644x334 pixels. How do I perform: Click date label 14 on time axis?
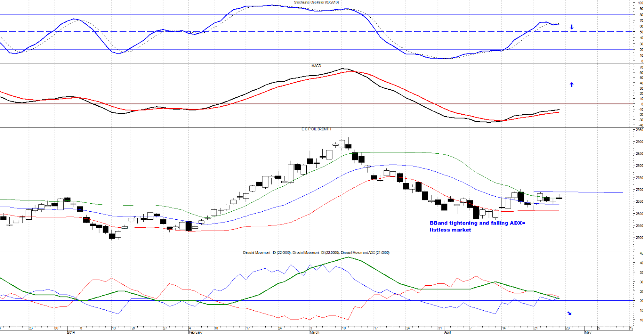tap(504, 328)
